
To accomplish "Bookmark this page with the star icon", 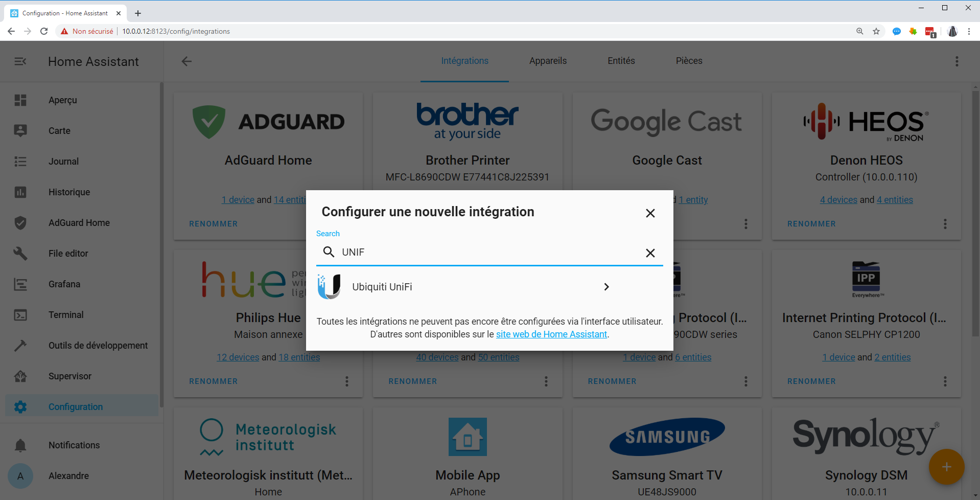I will (x=876, y=31).
